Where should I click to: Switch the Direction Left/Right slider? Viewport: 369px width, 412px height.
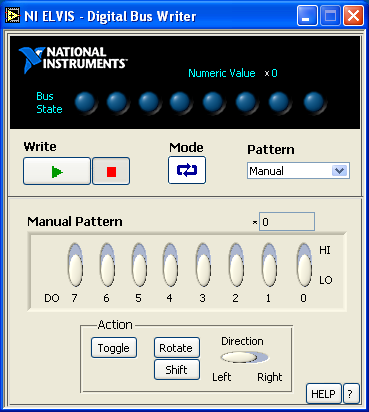coord(244,357)
